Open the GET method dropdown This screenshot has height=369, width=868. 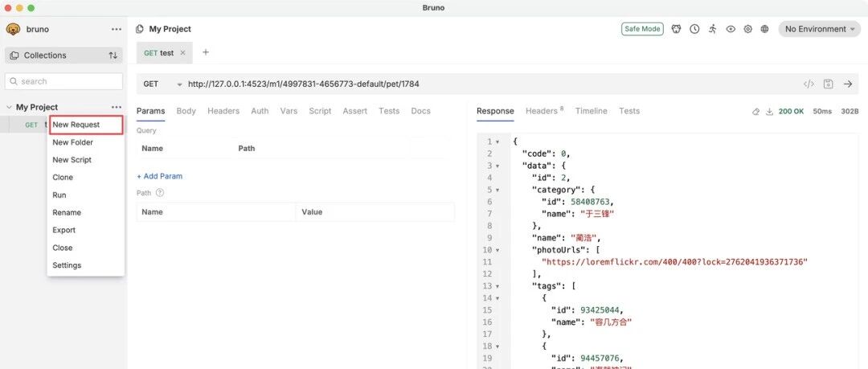click(162, 84)
